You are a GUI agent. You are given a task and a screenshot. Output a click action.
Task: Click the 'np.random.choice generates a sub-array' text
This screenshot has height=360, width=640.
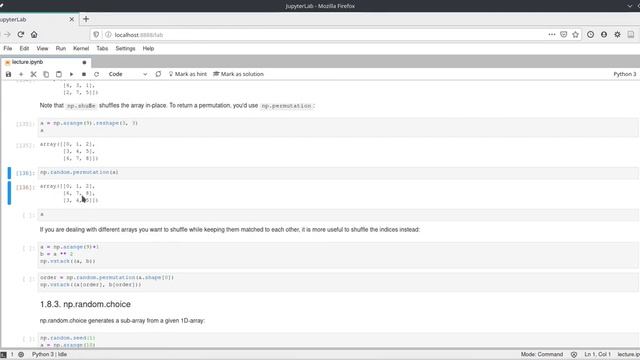click(122, 321)
